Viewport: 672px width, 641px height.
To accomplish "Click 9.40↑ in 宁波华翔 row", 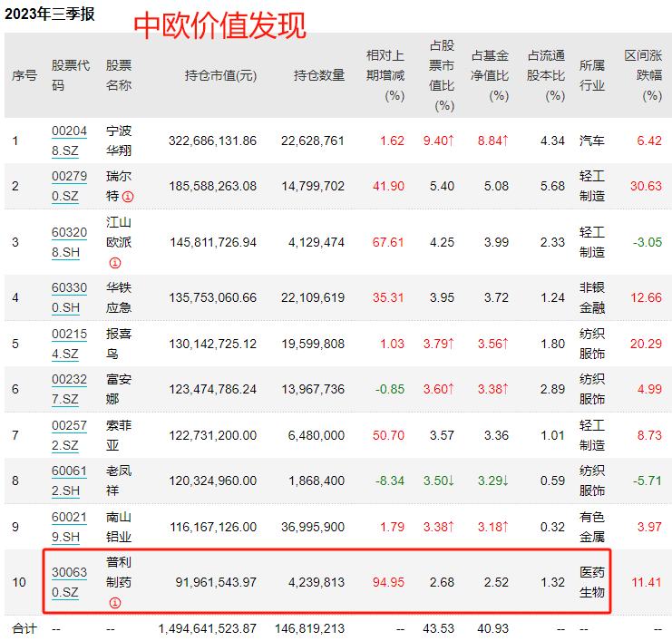I will (x=438, y=141).
